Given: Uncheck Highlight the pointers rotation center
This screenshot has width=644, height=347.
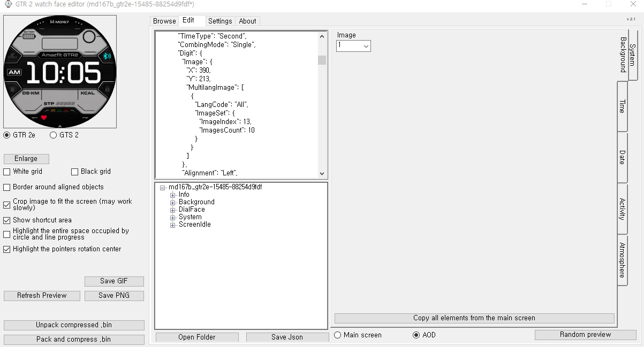Looking at the screenshot, I should point(7,249).
